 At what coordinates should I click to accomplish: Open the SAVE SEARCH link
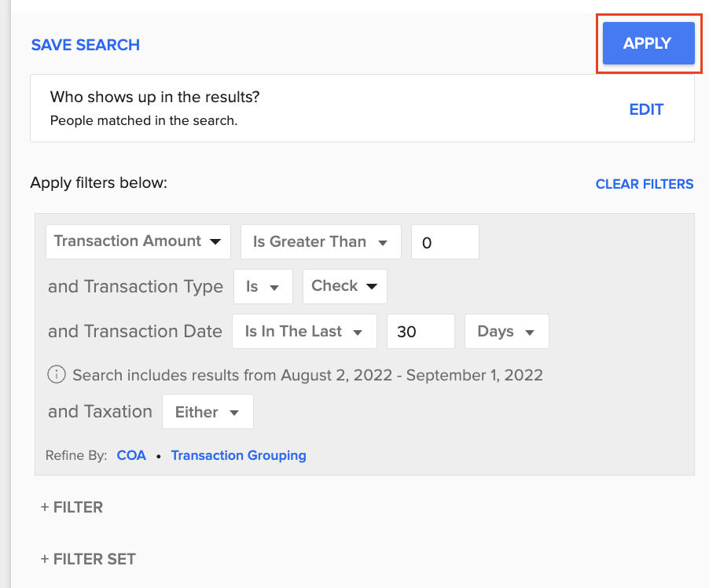(x=86, y=45)
